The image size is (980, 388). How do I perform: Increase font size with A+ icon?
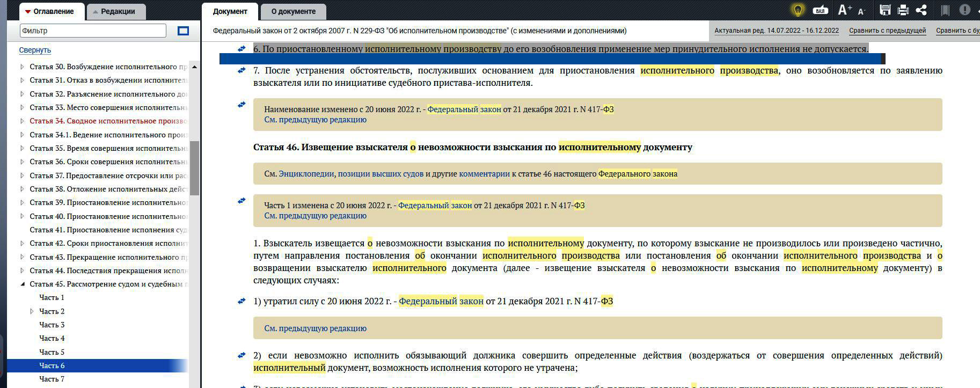[844, 10]
